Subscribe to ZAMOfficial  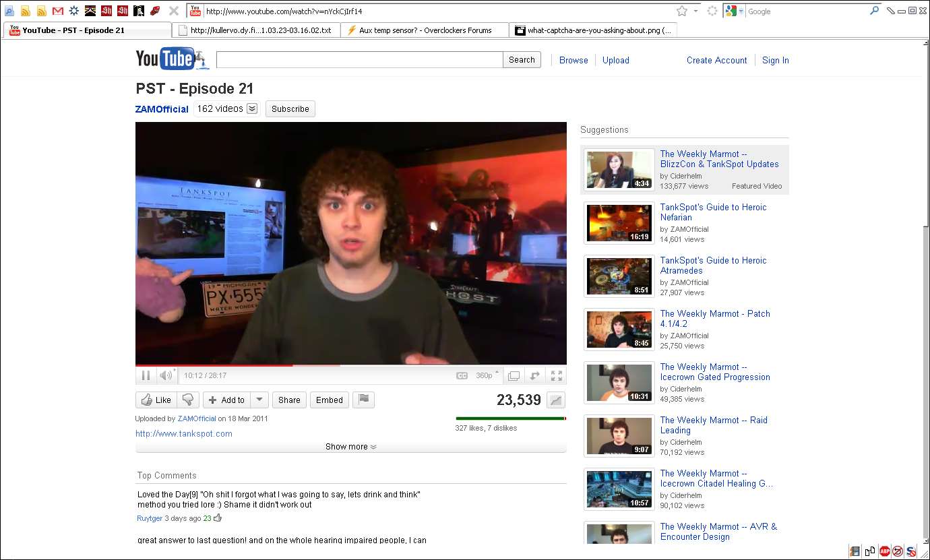coord(290,108)
